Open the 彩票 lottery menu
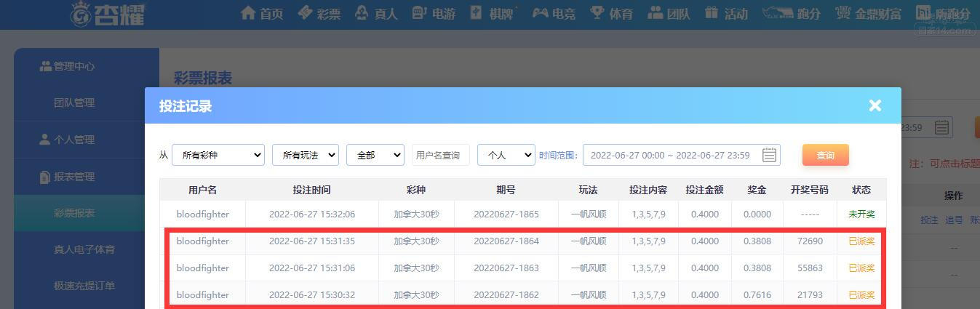Screen dimensions: 980x309 click(319, 13)
